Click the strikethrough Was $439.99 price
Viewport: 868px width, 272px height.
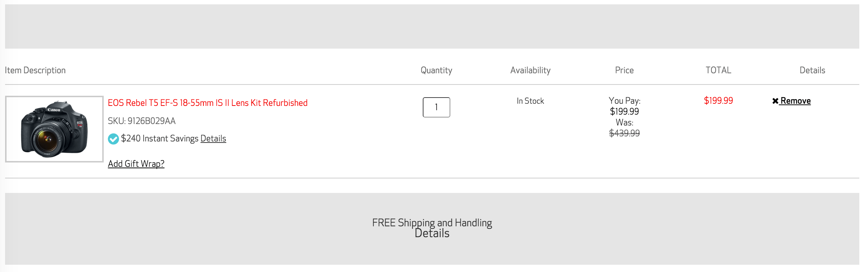pos(624,133)
